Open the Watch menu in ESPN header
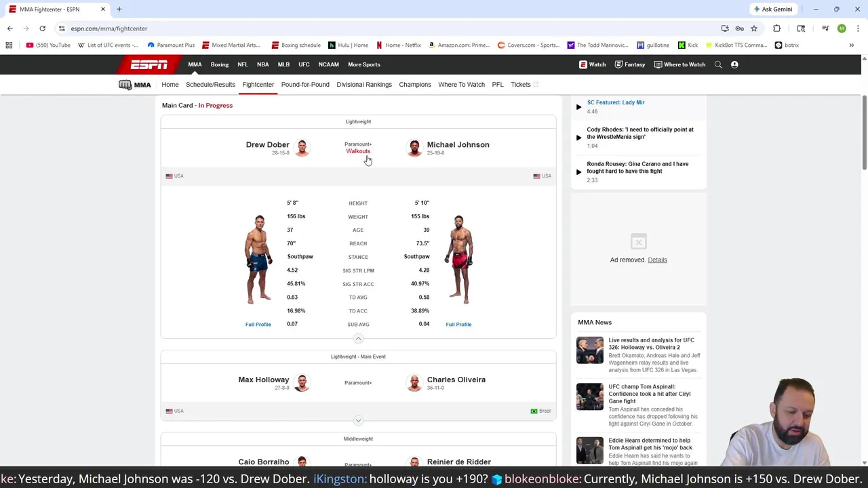This screenshot has height=488, width=868. pos(592,64)
